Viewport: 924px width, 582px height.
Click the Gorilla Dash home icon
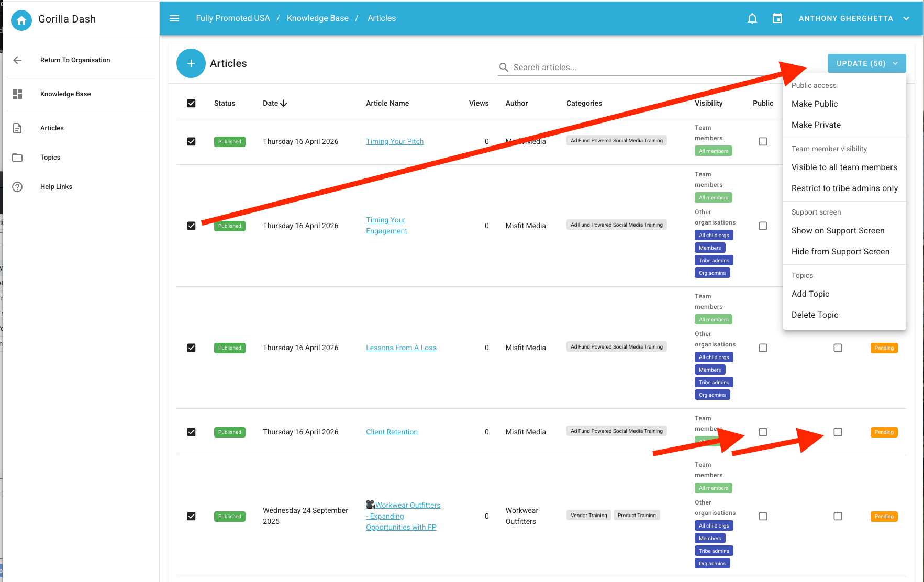(x=21, y=20)
